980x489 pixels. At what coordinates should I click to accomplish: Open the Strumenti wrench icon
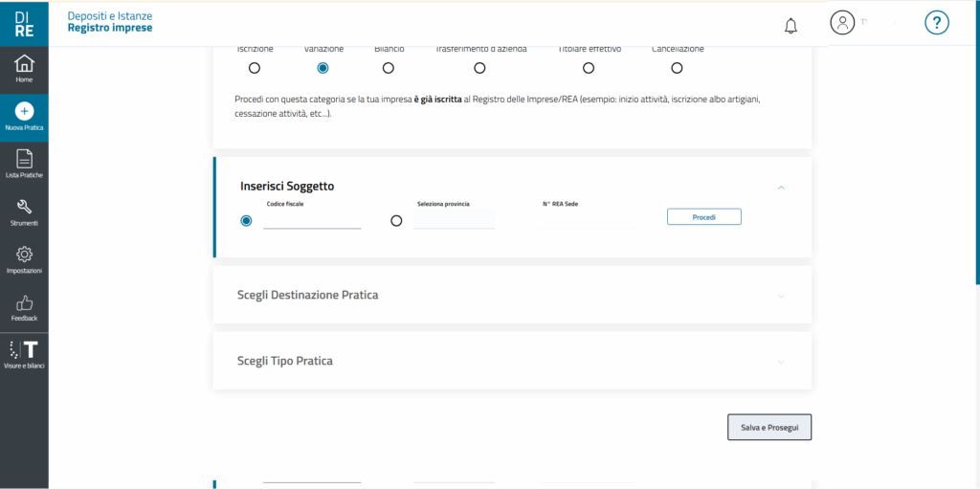coord(24,207)
